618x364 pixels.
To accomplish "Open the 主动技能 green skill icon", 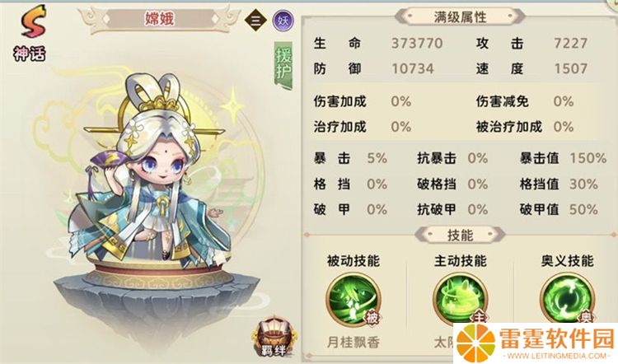I will [460, 300].
